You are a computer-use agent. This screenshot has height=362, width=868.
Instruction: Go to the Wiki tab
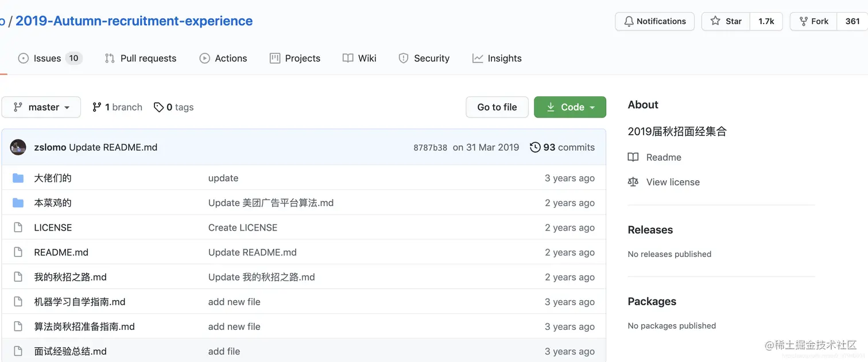click(x=359, y=58)
